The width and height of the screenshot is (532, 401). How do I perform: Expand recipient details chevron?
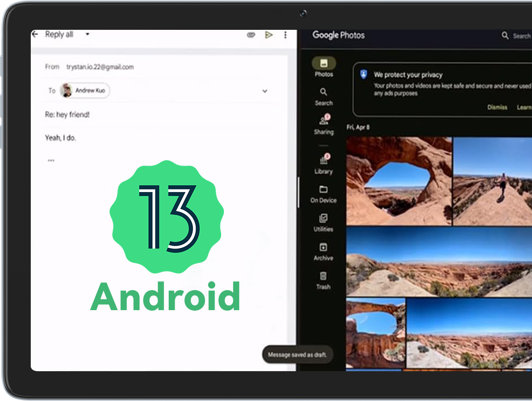tap(265, 91)
